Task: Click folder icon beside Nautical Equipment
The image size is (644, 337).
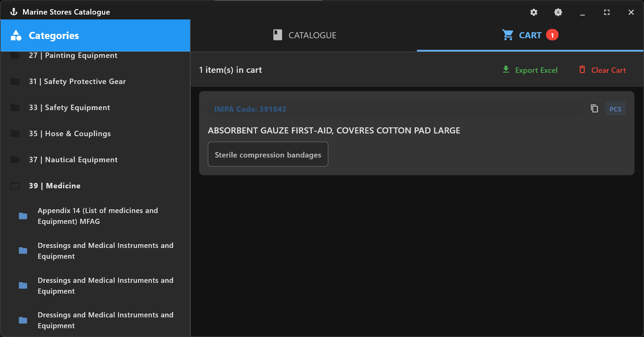Action: pyautogui.click(x=15, y=160)
